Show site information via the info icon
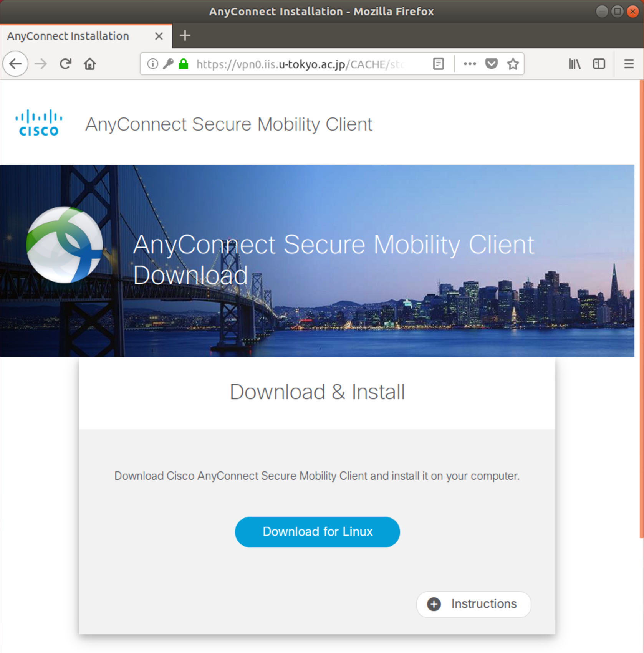The height and width of the screenshot is (653, 644). 152,64
